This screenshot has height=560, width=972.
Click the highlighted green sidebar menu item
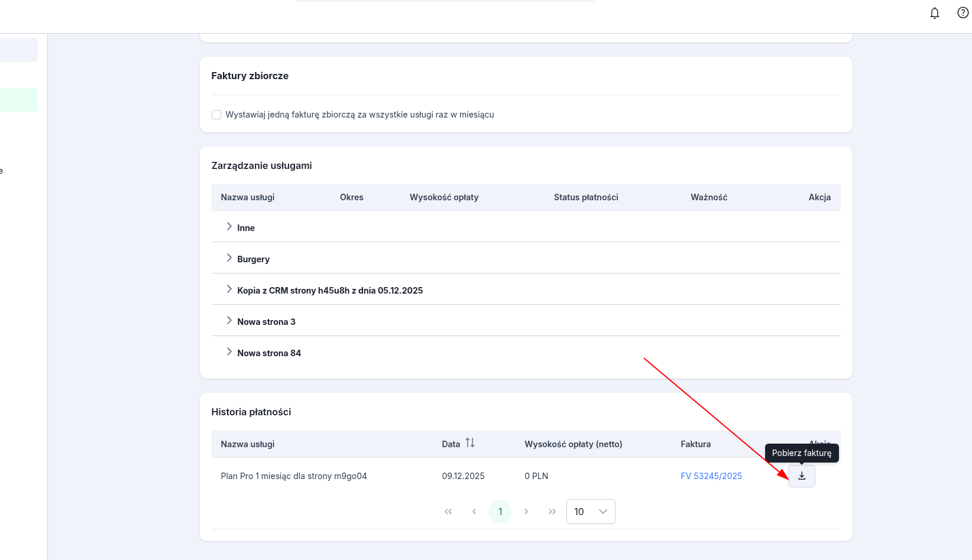tap(19, 100)
